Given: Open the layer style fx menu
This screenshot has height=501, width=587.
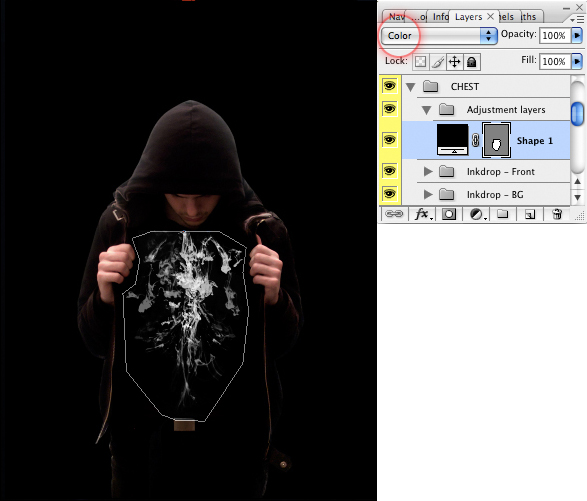Looking at the screenshot, I should [x=423, y=214].
